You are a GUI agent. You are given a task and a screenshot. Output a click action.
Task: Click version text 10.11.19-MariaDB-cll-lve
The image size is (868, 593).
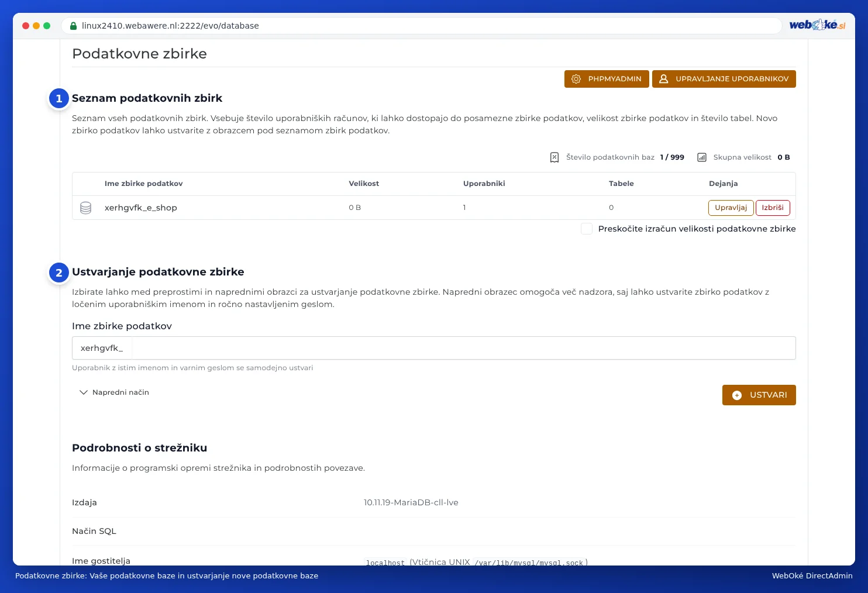[411, 502]
